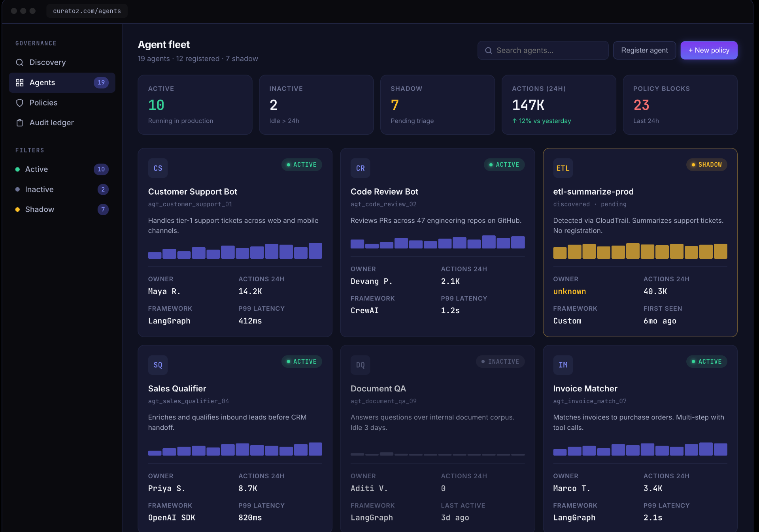Click the OpenAI SDK framework value
Screen dimensions: 759x532
[x=172, y=518]
